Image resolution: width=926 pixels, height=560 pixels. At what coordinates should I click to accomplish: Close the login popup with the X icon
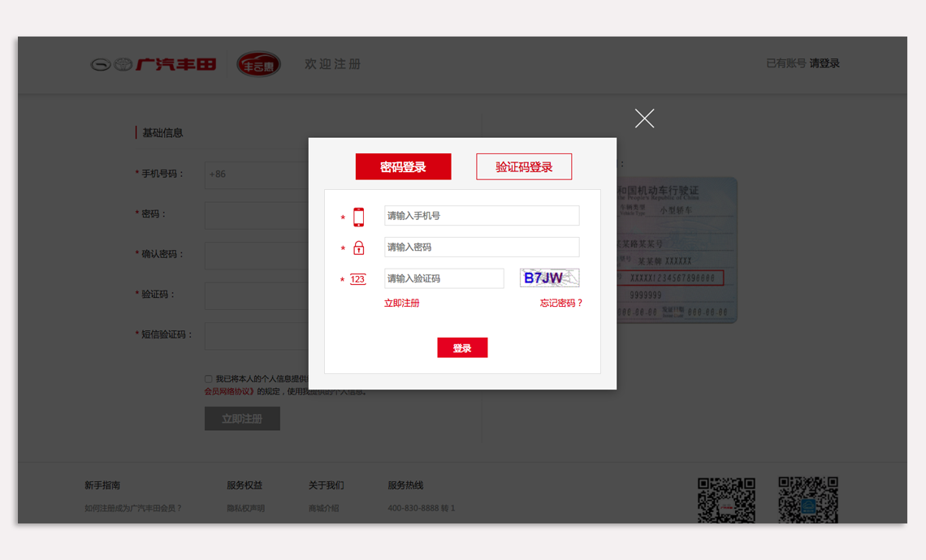pos(644,118)
